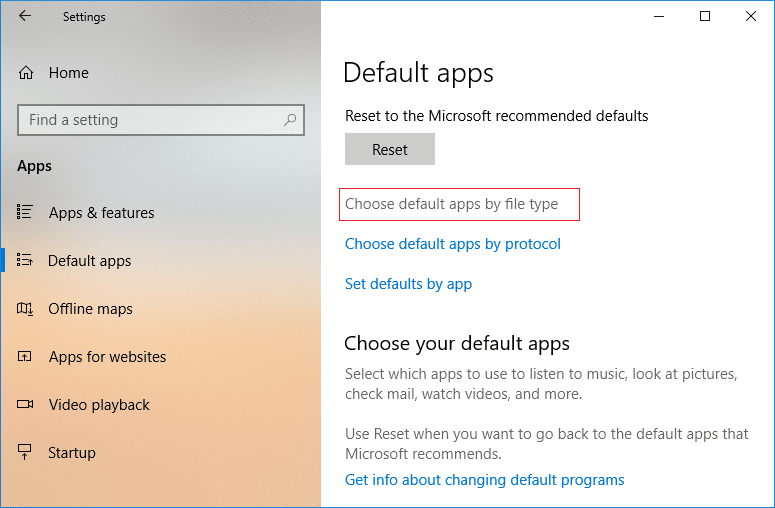The height and width of the screenshot is (508, 775).
Task: Click the Apps & features list icon
Action: tap(25, 213)
